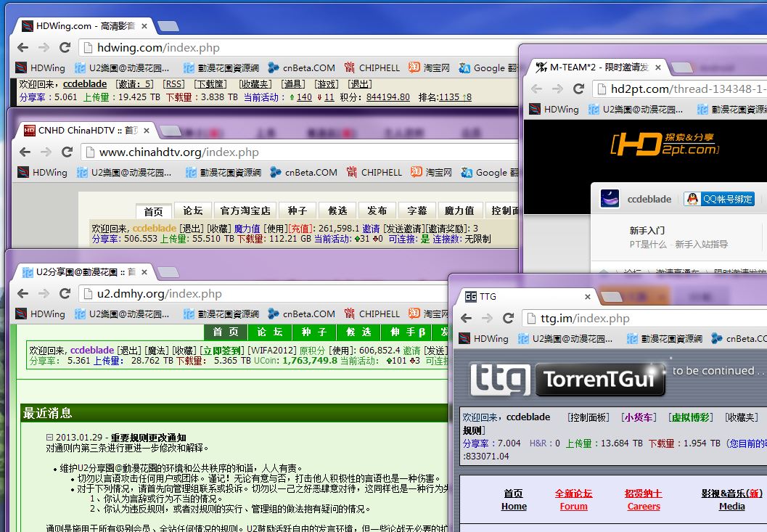This screenshot has width=767, height=532.
Task: Switch to the 论坛 tab on ChinaHDTV
Action: pos(193,210)
